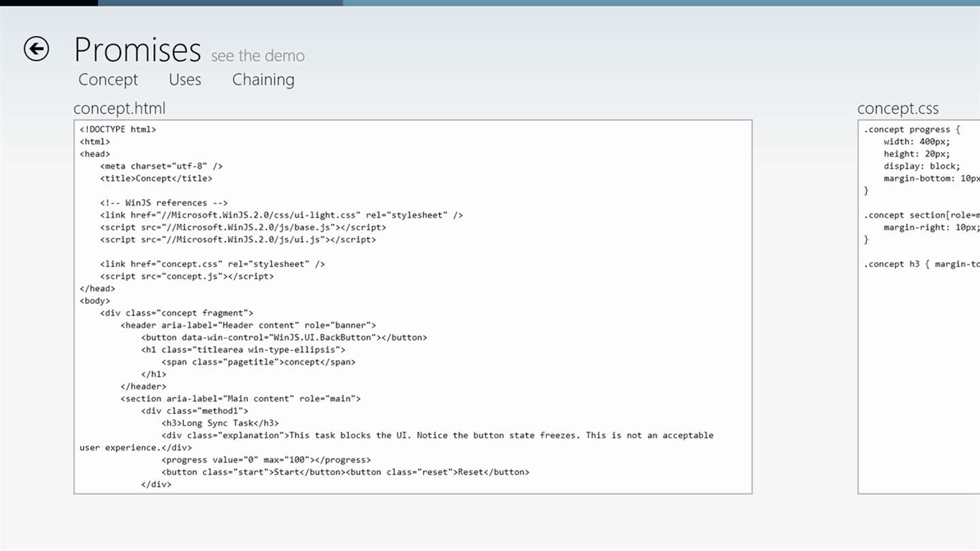The image size is (980, 551).
Task: Select the Promises page title
Action: coord(137,50)
